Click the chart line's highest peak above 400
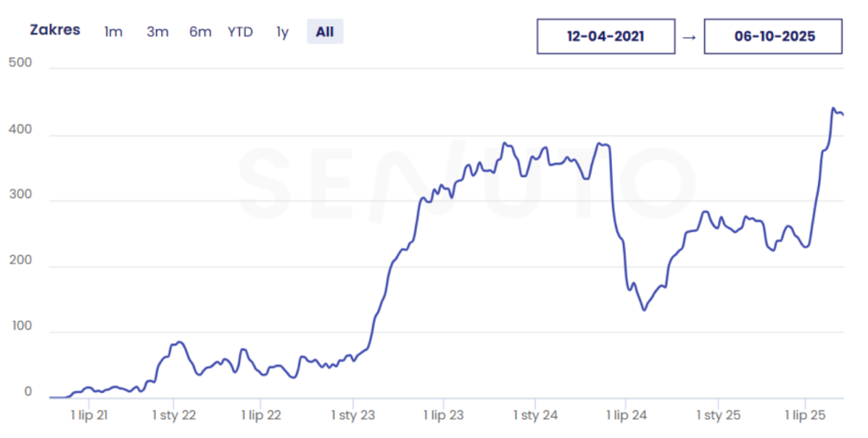868x438 pixels. [833, 109]
